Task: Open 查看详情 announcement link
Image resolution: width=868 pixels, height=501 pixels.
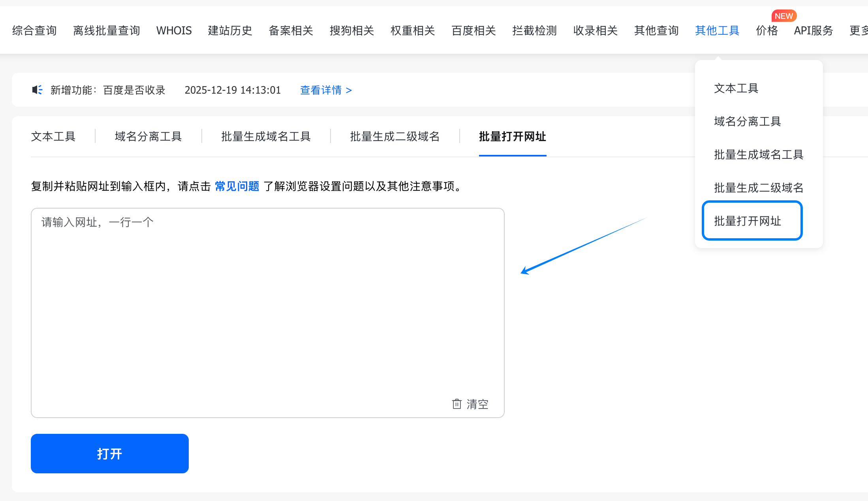Action: [326, 90]
